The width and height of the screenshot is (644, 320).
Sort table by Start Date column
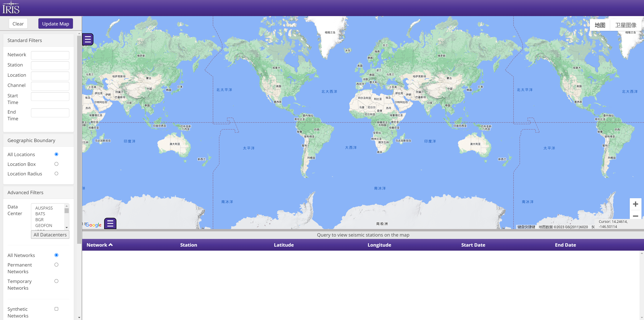tap(473, 245)
